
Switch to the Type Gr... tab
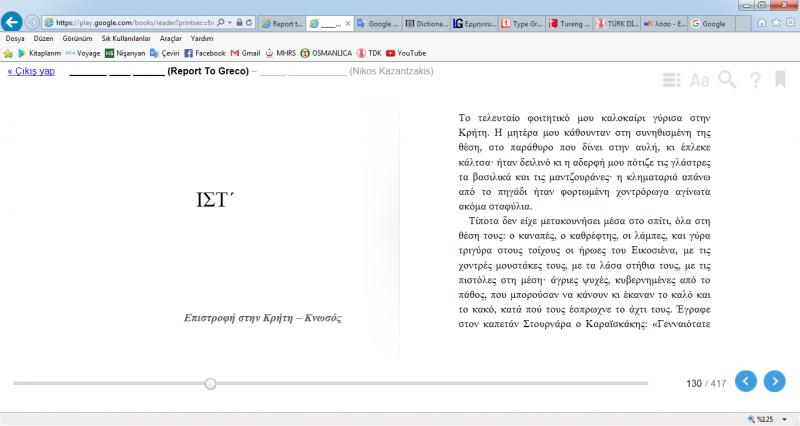522,23
